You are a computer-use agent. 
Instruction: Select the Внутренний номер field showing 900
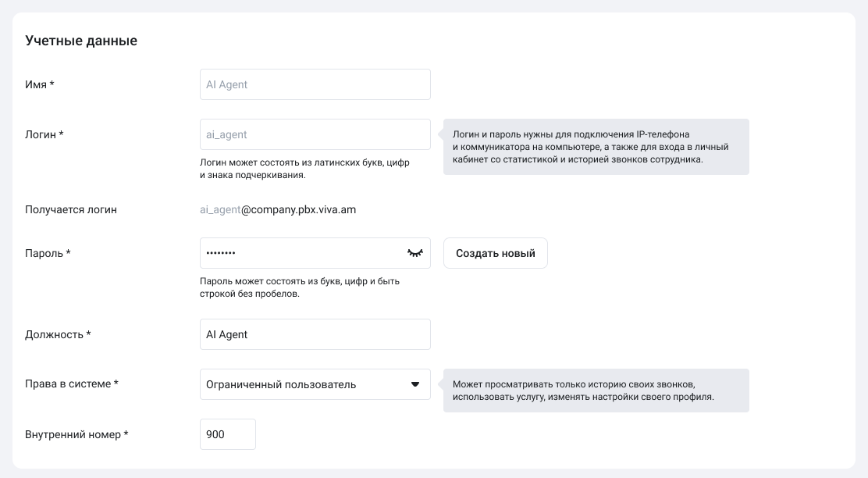(x=227, y=434)
